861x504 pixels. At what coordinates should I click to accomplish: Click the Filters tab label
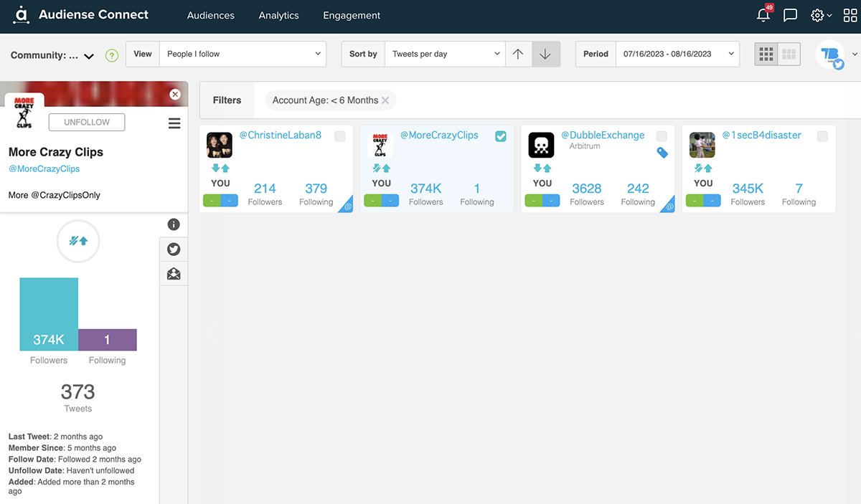tap(227, 100)
